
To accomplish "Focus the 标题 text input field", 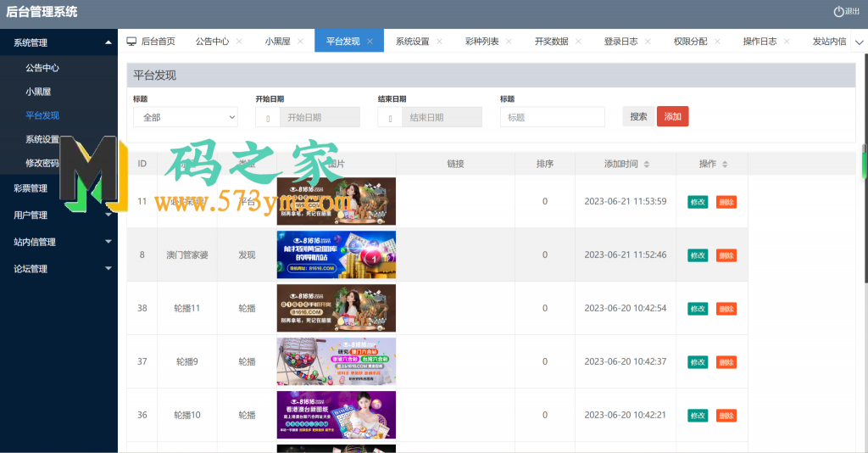I will pyautogui.click(x=553, y=117).
